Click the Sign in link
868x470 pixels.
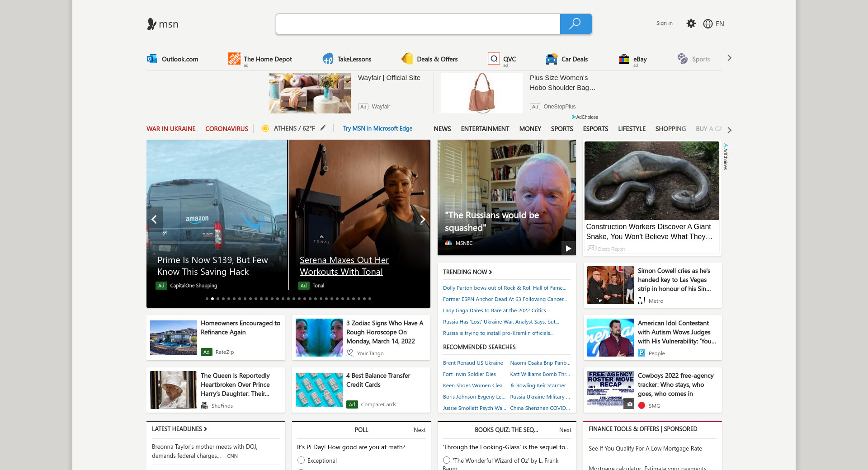(664, 23)
